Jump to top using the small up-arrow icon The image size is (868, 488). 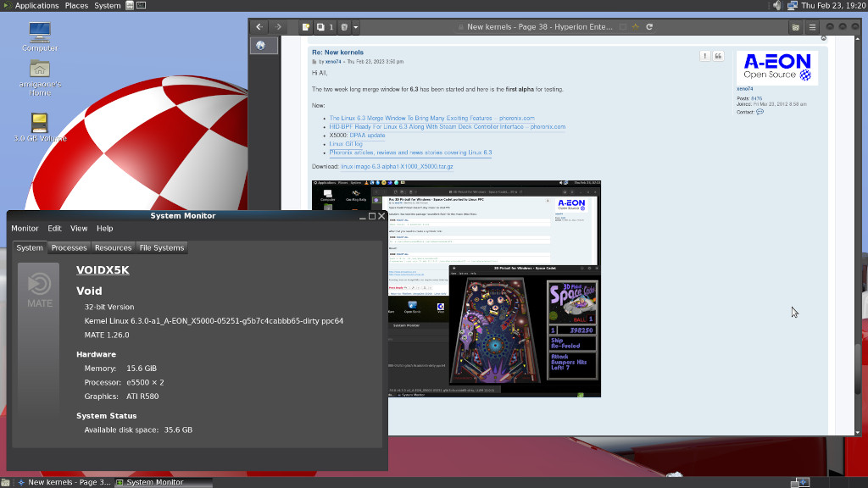coord(824,38)
